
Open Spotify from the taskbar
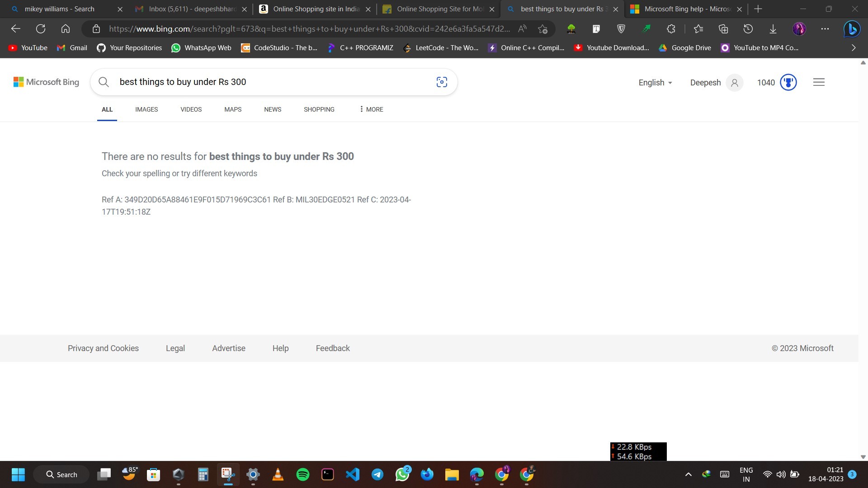coord(303,474)
